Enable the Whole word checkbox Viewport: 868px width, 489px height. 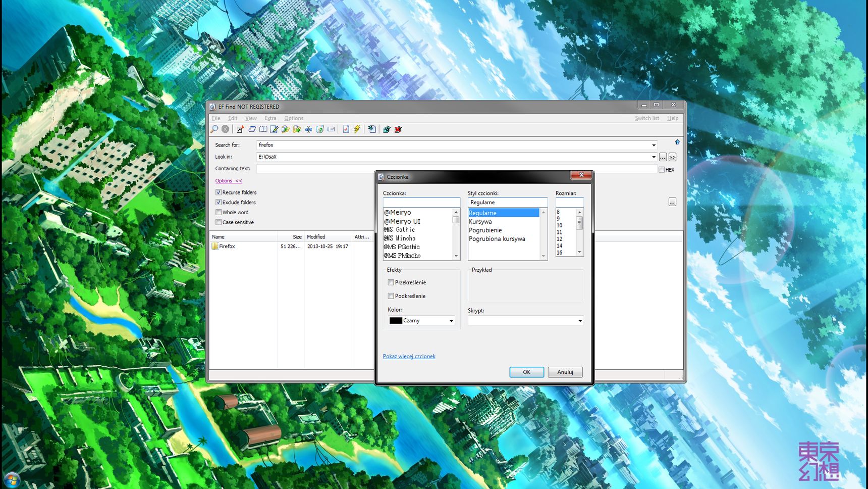[219, 213]
